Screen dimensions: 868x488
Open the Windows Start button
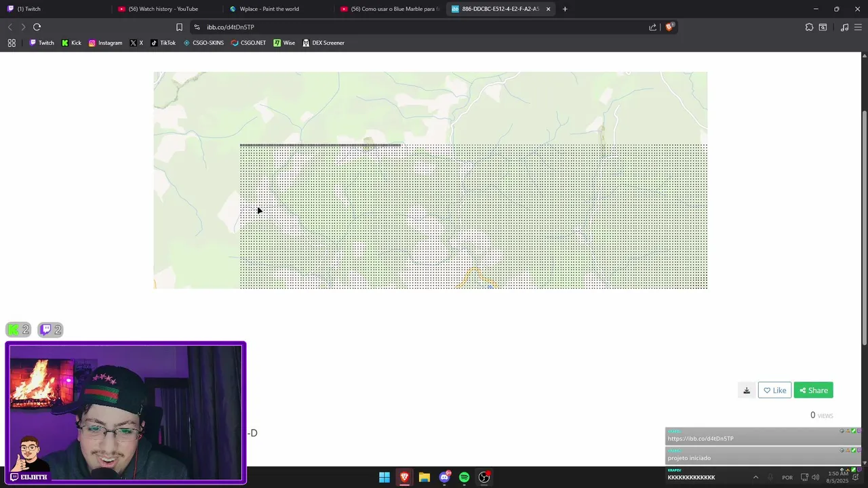tap(384, 477)
